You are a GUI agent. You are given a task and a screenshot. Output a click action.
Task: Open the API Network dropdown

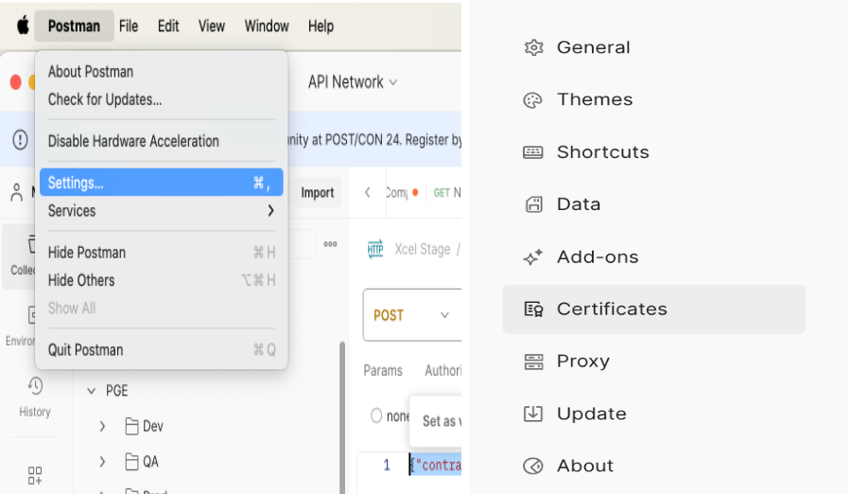click(x=353, y=82)
